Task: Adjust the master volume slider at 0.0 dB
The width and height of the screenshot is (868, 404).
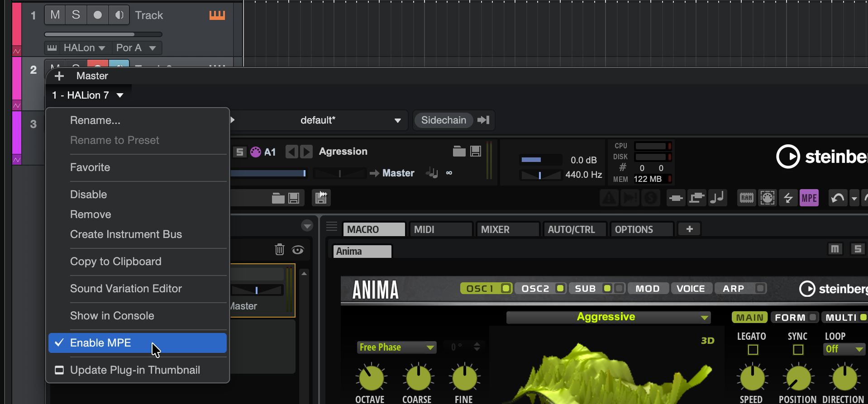Action: pyautogui.click(x=540, y=160)
